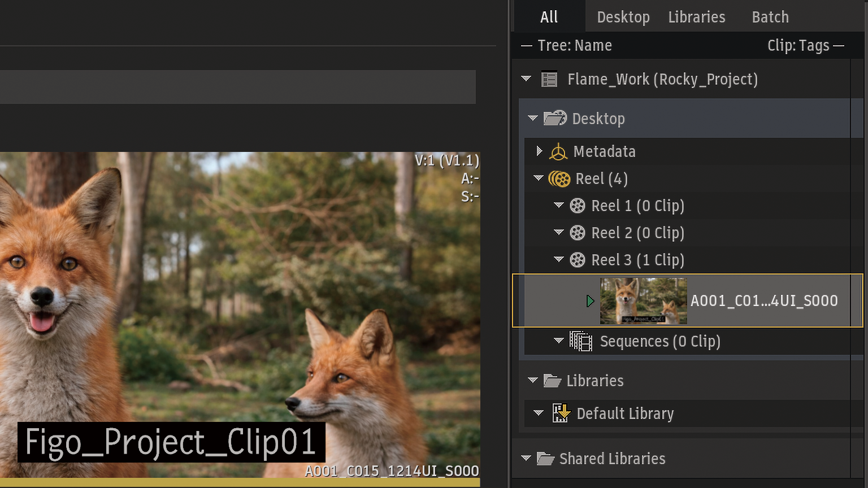Image resolution: width=868 pixels, height=488 pixels.
Task: Click the Shared Libraries folder icon
Action: (545, 459)
